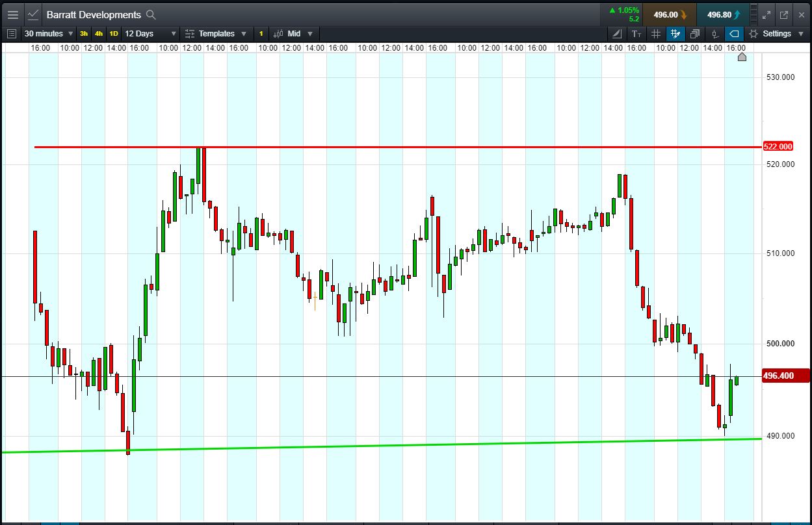Expand the 30 minutes interval dropdown
The width and height of the screenshot is (812, 525).
49,34
